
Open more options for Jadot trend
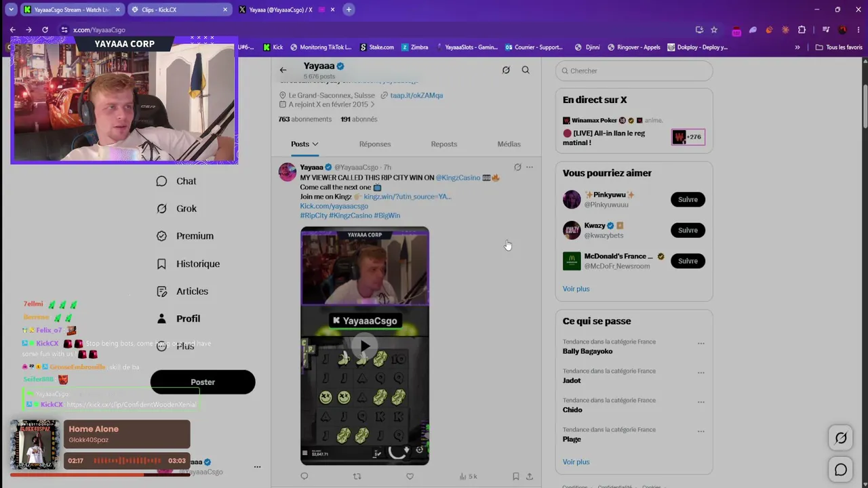701,373
